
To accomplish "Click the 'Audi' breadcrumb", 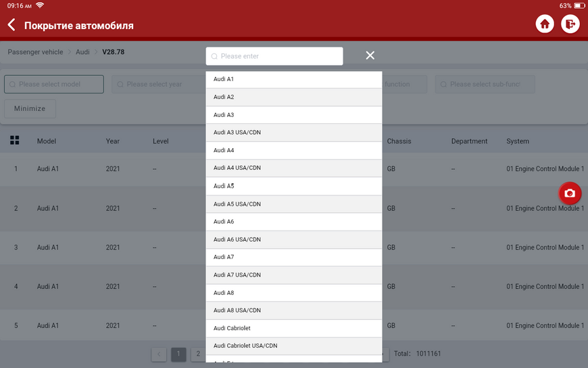I will point(82,52).
